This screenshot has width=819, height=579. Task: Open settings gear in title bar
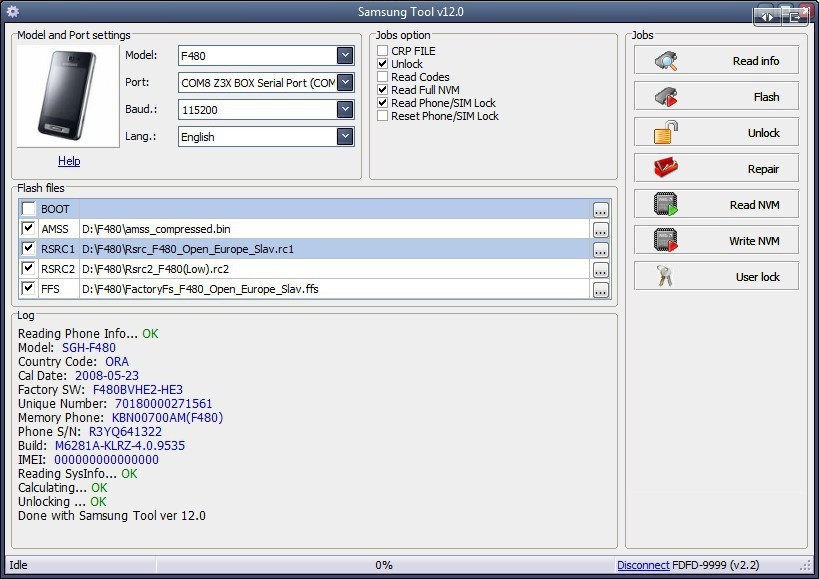point(13,12)
